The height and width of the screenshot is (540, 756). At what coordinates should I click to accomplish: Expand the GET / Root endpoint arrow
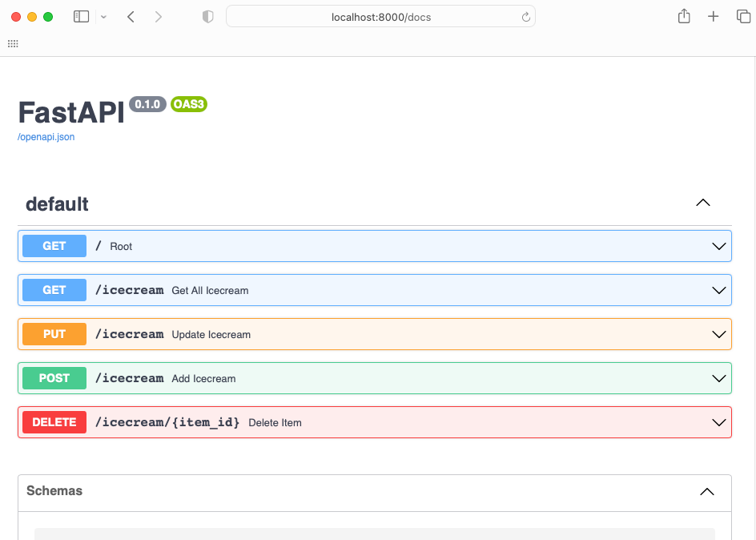(719, 247)
